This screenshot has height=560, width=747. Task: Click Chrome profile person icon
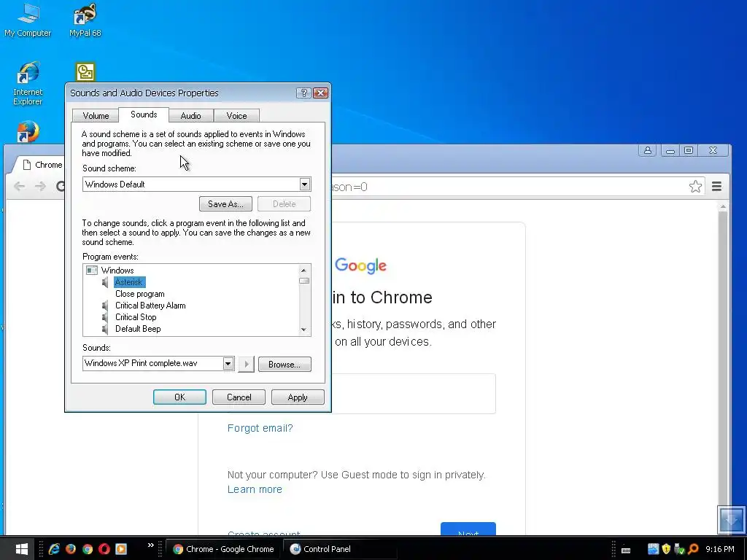coord(648,150)
